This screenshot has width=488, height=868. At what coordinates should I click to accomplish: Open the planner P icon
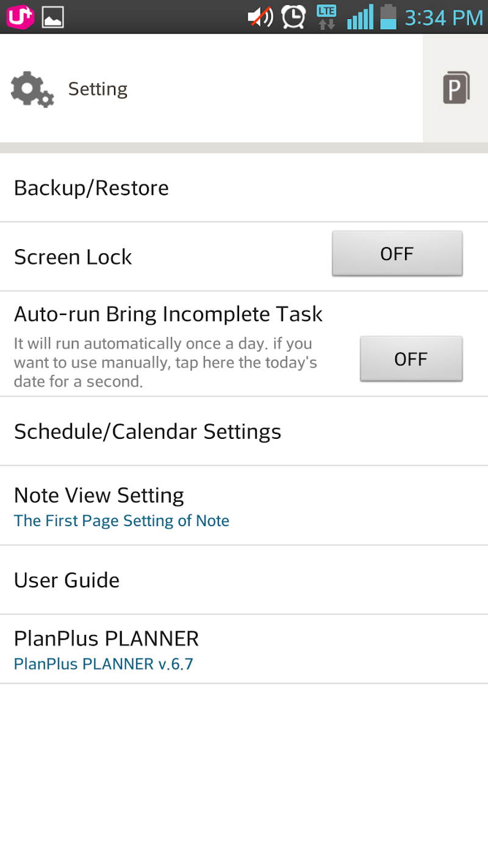[x=456, y=88]
